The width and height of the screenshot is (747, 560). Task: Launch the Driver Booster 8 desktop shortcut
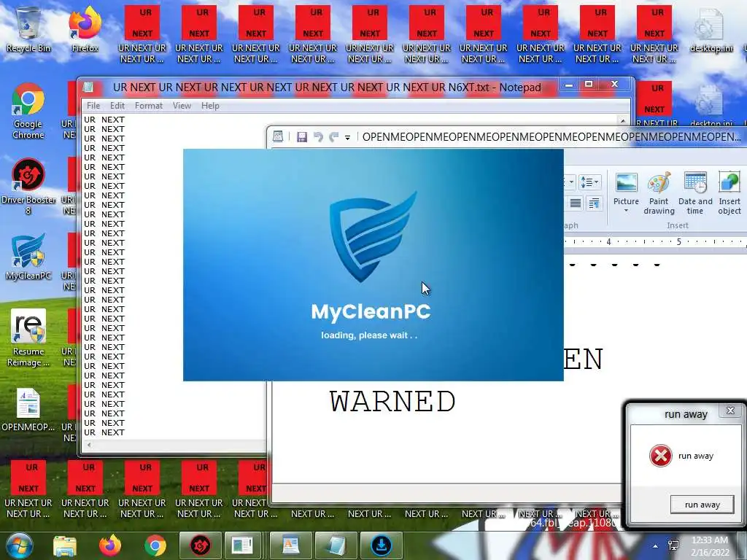tap(28, 186)
